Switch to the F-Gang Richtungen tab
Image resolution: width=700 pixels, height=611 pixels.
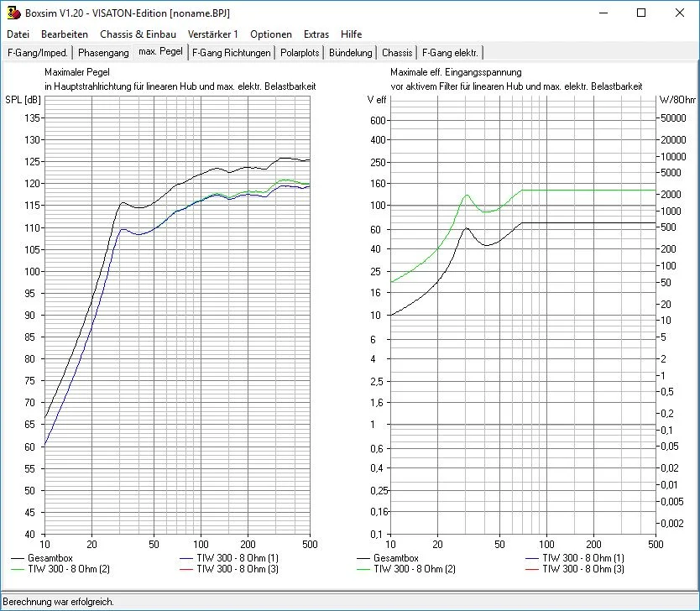[x=232, y=53]
